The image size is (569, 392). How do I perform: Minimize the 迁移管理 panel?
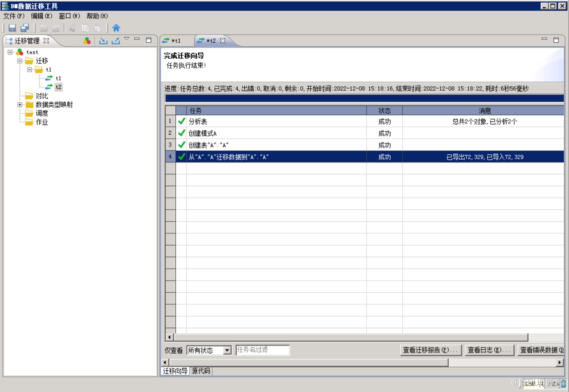click(x=137, y=40)
